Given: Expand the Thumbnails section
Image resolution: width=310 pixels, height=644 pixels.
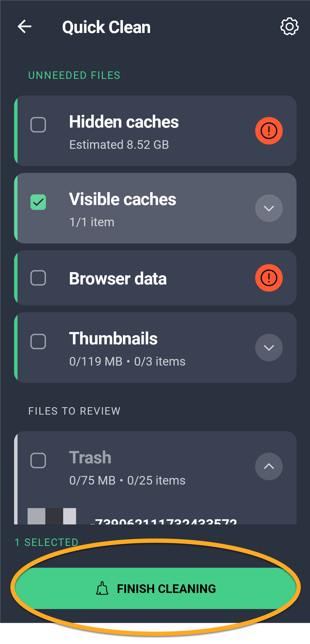Looking at the screenshot, I should click(x=269, y=348).
